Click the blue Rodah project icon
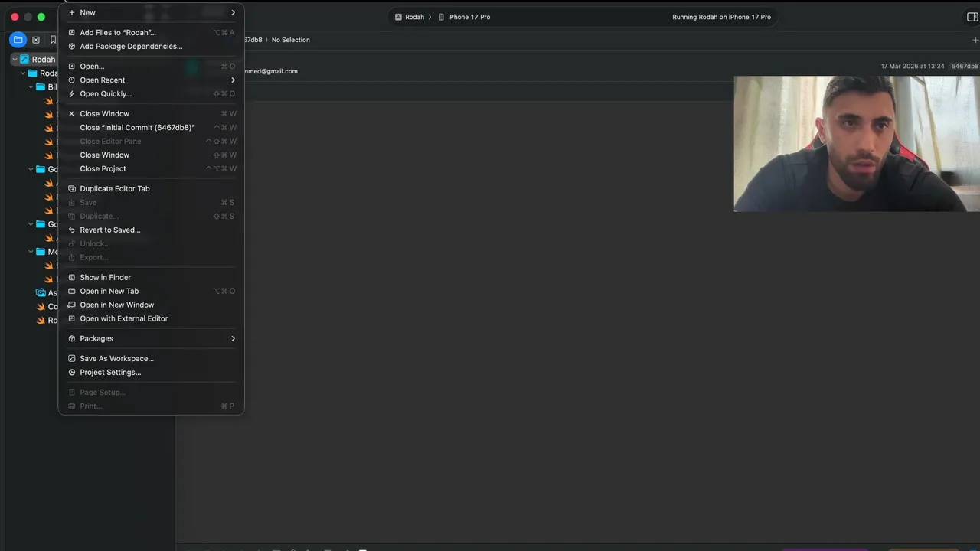 click(24, 59)
